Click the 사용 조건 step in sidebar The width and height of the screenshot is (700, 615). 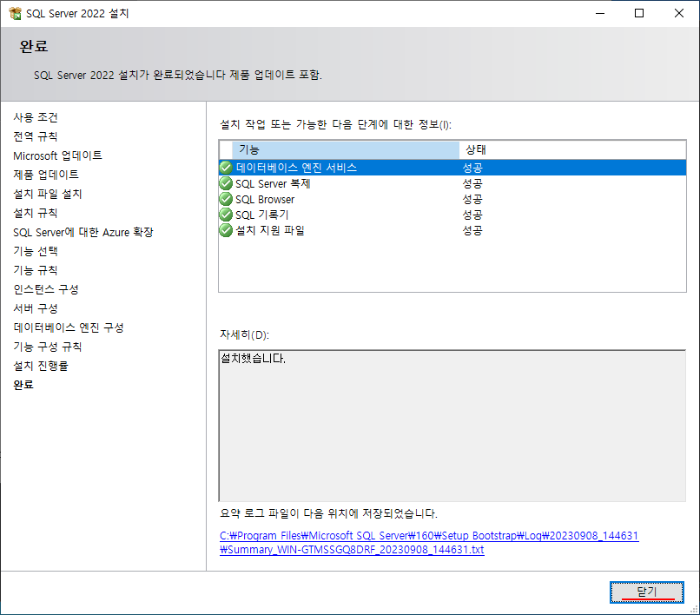pyautogui.click(x=36, y=117)
